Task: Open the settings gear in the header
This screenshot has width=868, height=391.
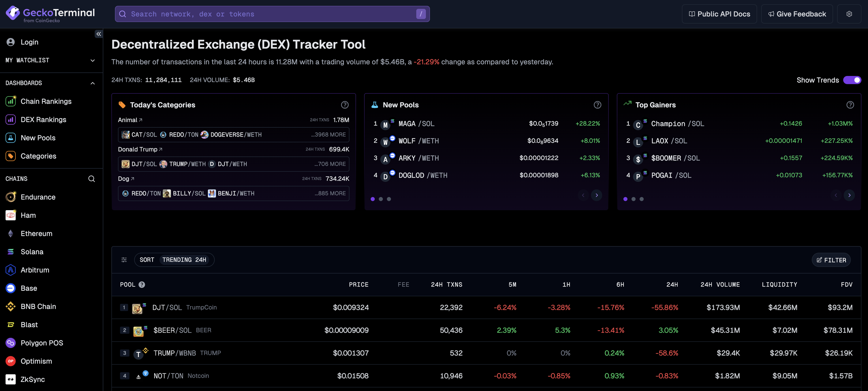Action: (849, 14)
